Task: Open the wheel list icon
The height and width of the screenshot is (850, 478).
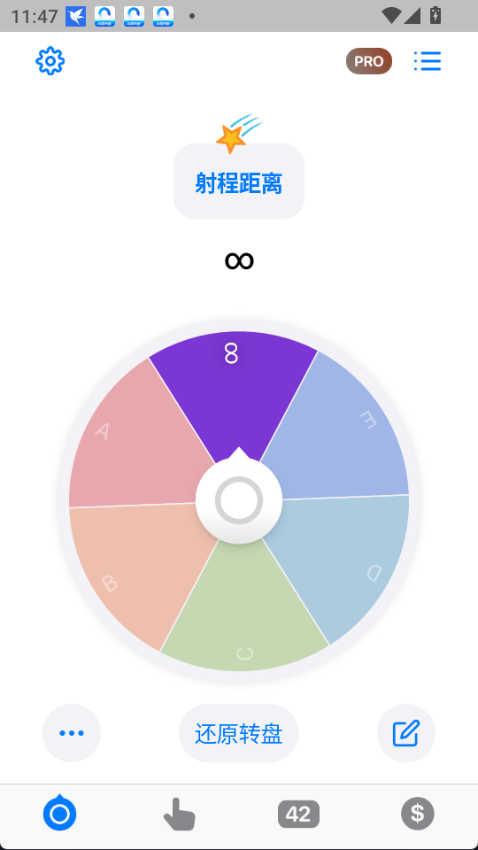Action: 428,61
